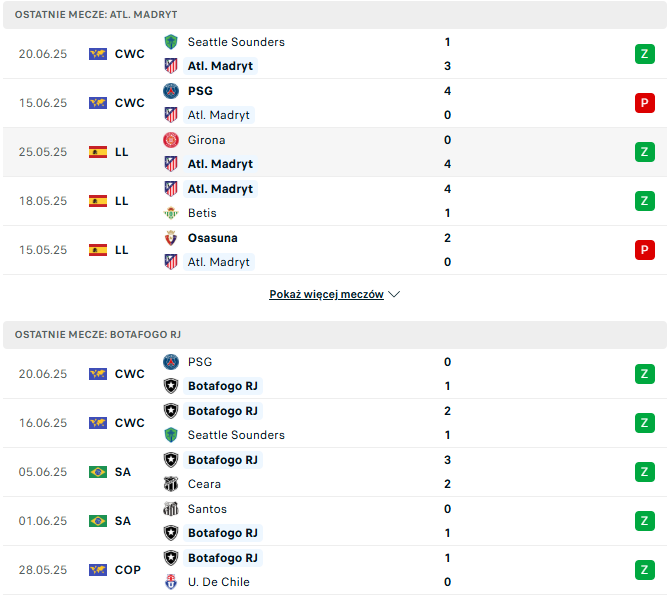Click the Brazil flag for 05.06.25 SA match
Viewport: 670px width, 599px height.
point(98,472)
